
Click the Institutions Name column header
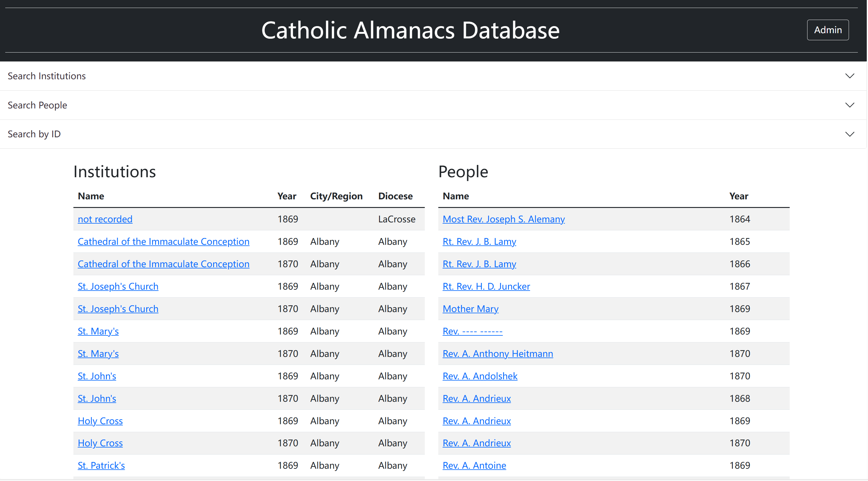(91, 196)
